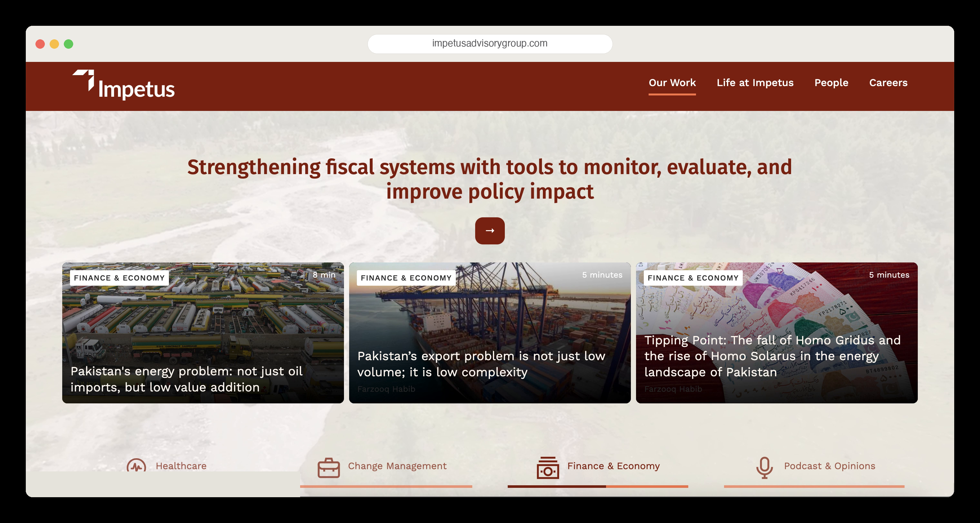The height and width of the screenshot is (523, 980).
Task: Click the Impetus logo in the header
Action: click(123, 84)
